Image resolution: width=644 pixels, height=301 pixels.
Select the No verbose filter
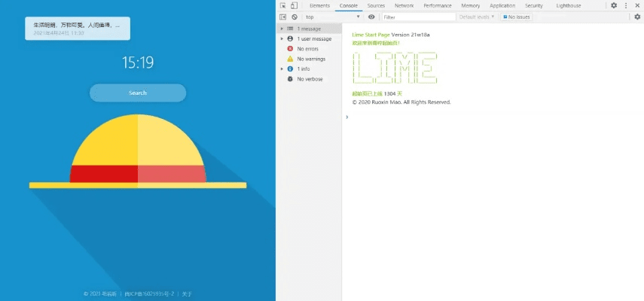click(309, 79)
